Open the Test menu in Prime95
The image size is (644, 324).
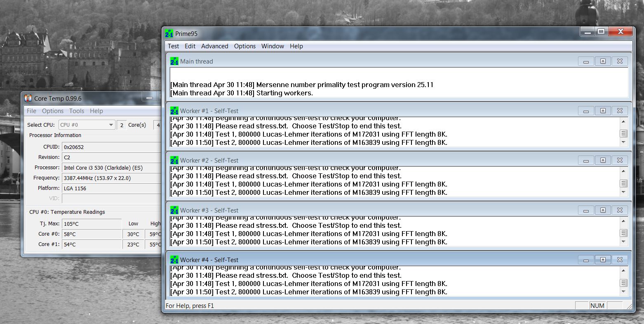(x=173, y=46)
